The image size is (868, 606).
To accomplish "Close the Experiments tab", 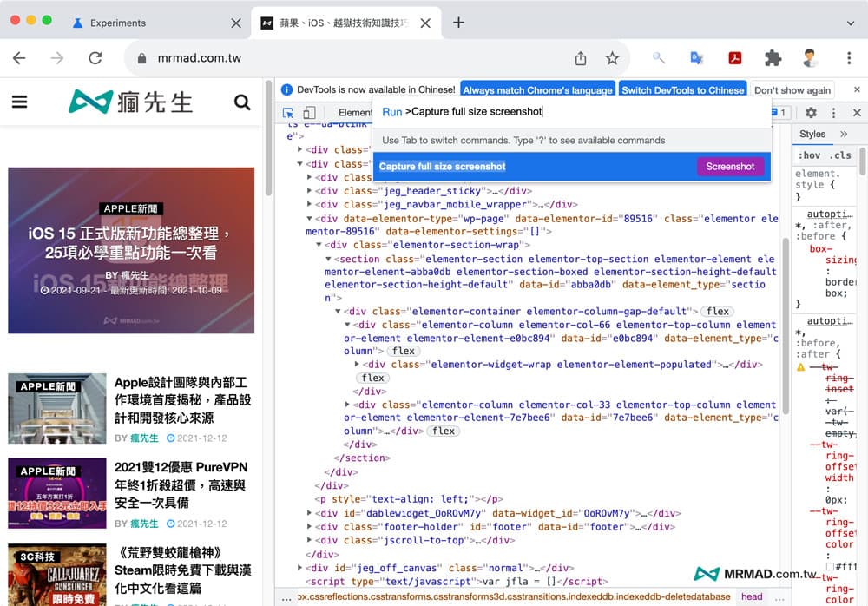I will (236, 23).
